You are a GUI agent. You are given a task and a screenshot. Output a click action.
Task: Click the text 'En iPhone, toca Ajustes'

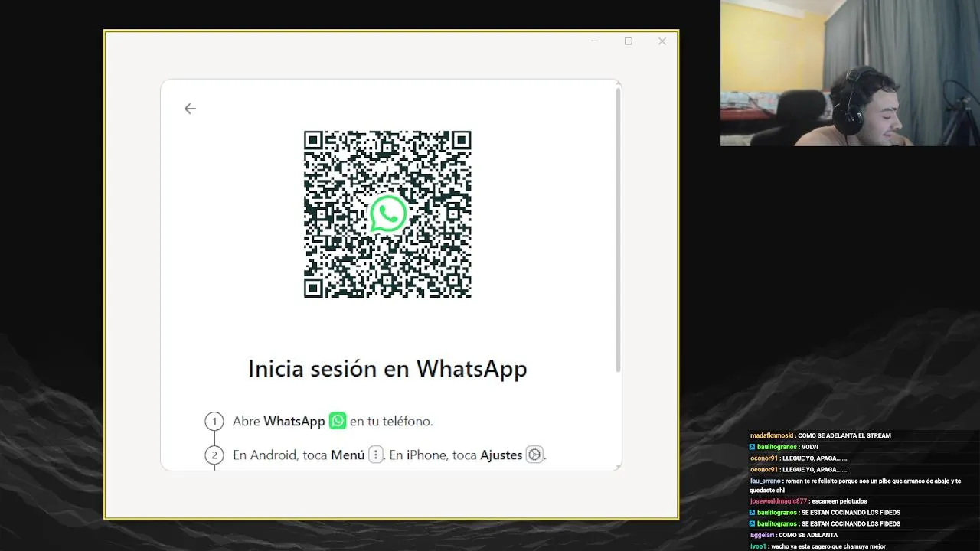coord(456,455)
